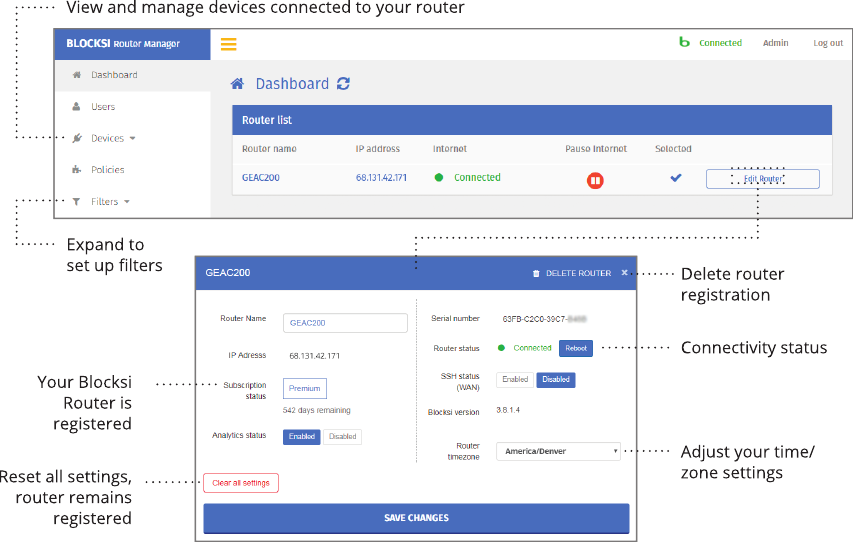Click the GEAC200 router name link

[x=261, y=177]
